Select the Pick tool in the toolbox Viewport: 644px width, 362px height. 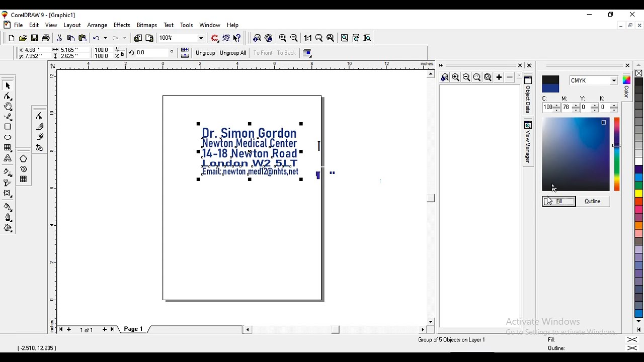tap(8, 86)
